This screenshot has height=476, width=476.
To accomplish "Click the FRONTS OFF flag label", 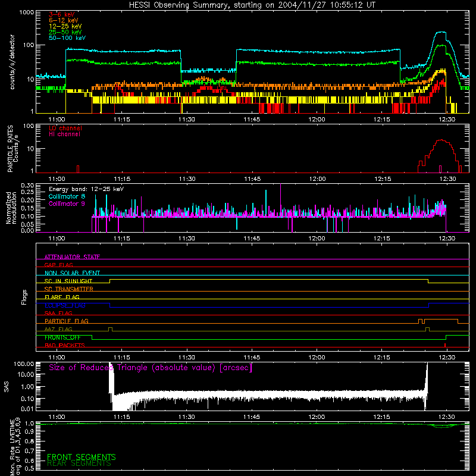I will pyautogui.click(x=62, y=337).
